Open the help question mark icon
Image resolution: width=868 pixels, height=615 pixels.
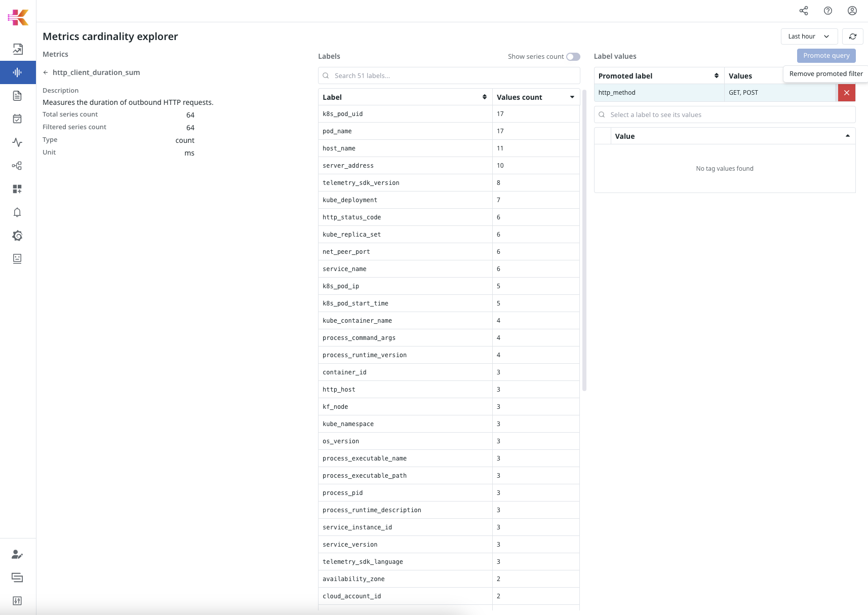pyautogui.click(x=828, y=11)
